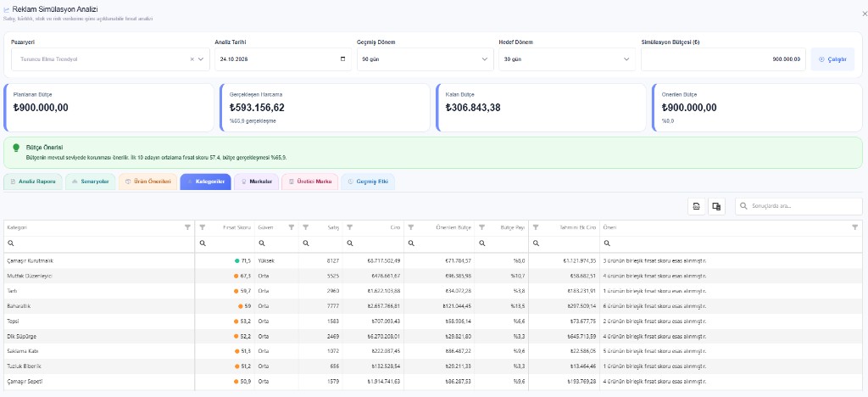Click the Analiz Tarihi date field

283,59
